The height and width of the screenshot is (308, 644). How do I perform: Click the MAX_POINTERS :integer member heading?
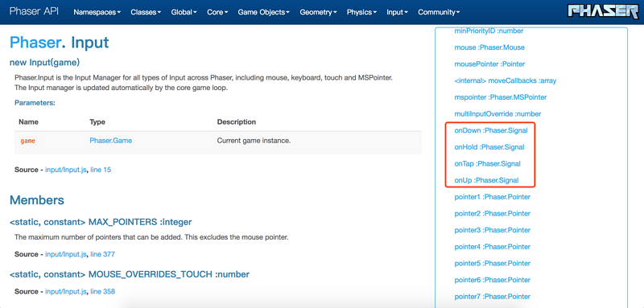[x=101, y=222]
